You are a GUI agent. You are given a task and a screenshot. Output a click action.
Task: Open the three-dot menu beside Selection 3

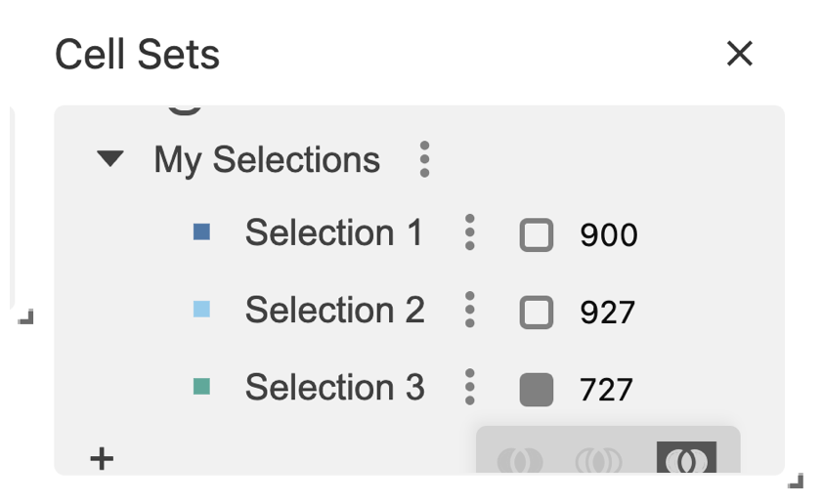470,387
